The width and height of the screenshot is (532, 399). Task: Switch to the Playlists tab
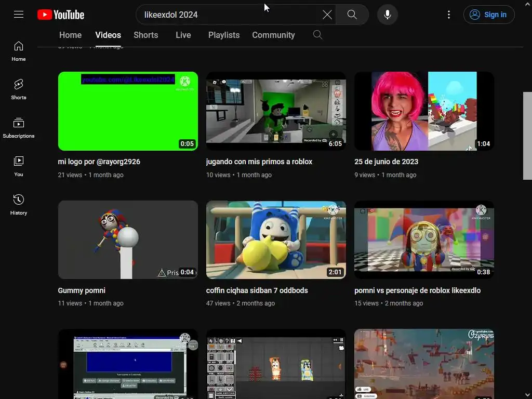click(x=224, y=35)
